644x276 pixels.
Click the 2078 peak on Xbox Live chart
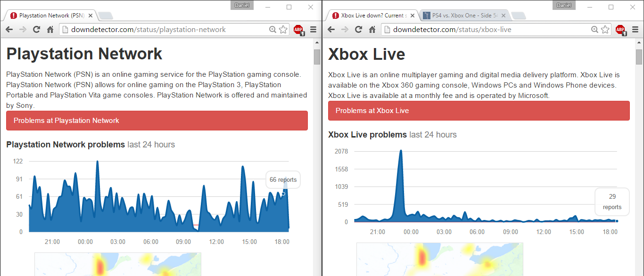401,151
